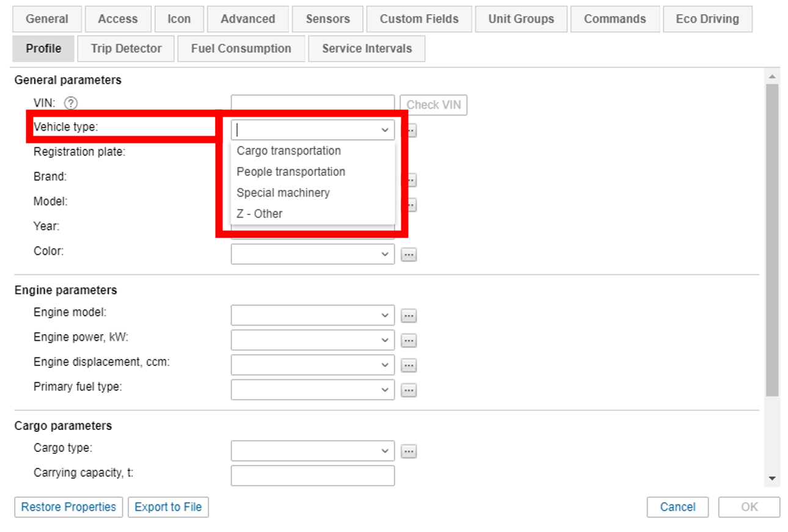
Task: Click the Carrying capacity input field
Action: click(x=312, y=475)
